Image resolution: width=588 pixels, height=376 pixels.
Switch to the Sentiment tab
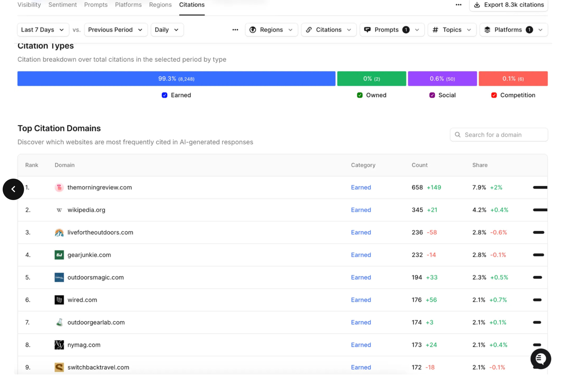[x=62, y=5]
